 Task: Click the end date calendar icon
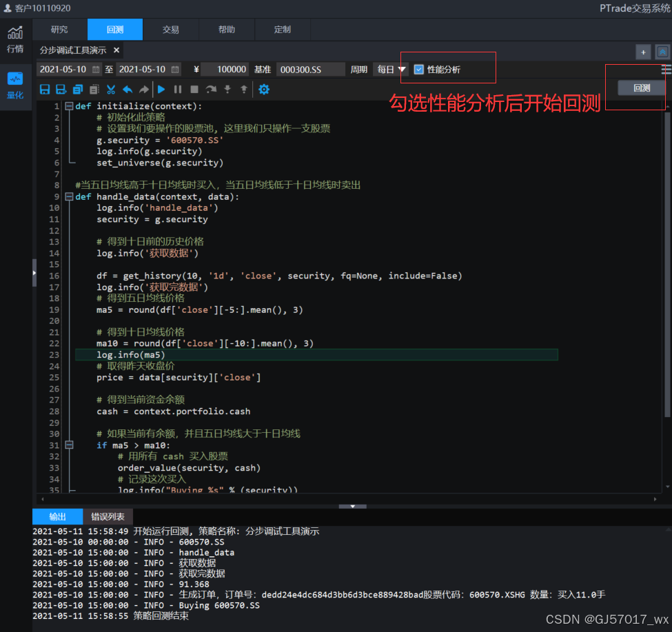175,70
